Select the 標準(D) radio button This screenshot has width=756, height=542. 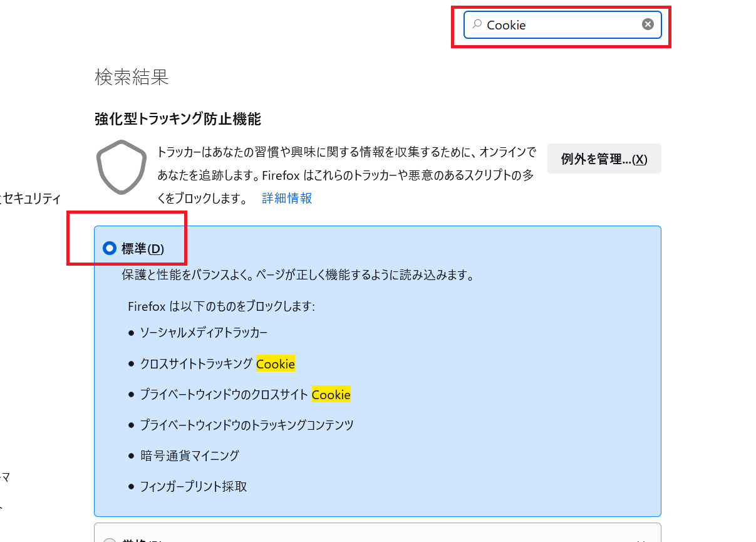(x=110, y=249)
